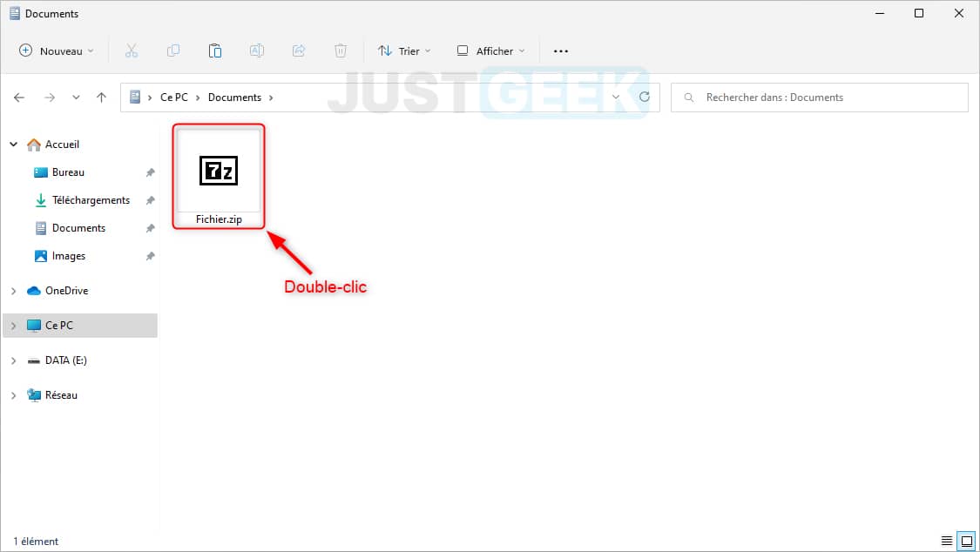Click the pin next to Téléchargements

pos(150,200)
